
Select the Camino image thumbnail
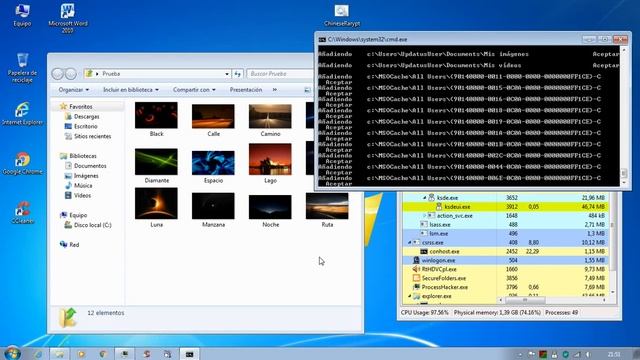click(x=270, y=116)
